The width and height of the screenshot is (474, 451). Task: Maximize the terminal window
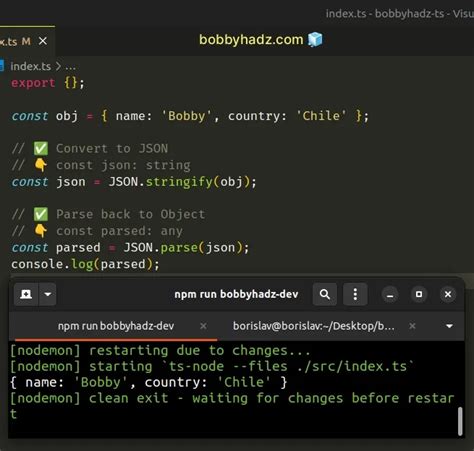pyautogui.click(x=419, y=294)
